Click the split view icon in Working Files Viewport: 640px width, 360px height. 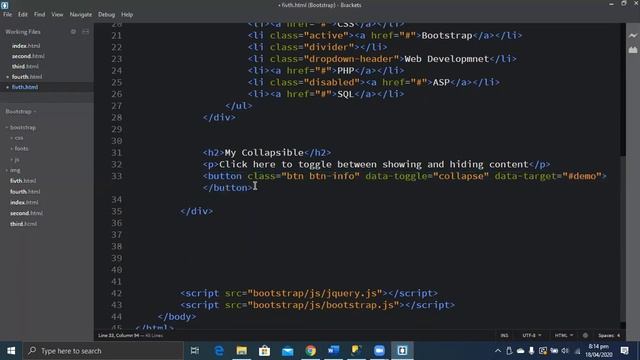(x=85, y=31)
